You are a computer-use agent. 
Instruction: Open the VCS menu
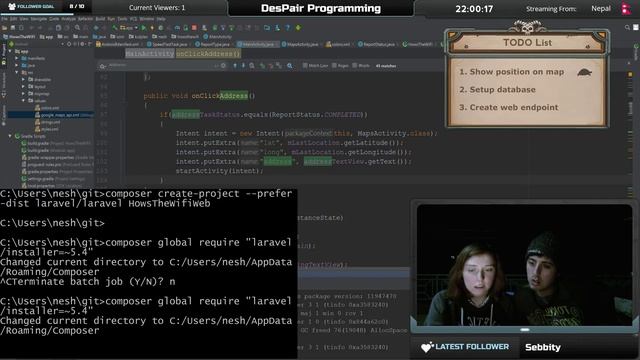click(x=133, y=19)
